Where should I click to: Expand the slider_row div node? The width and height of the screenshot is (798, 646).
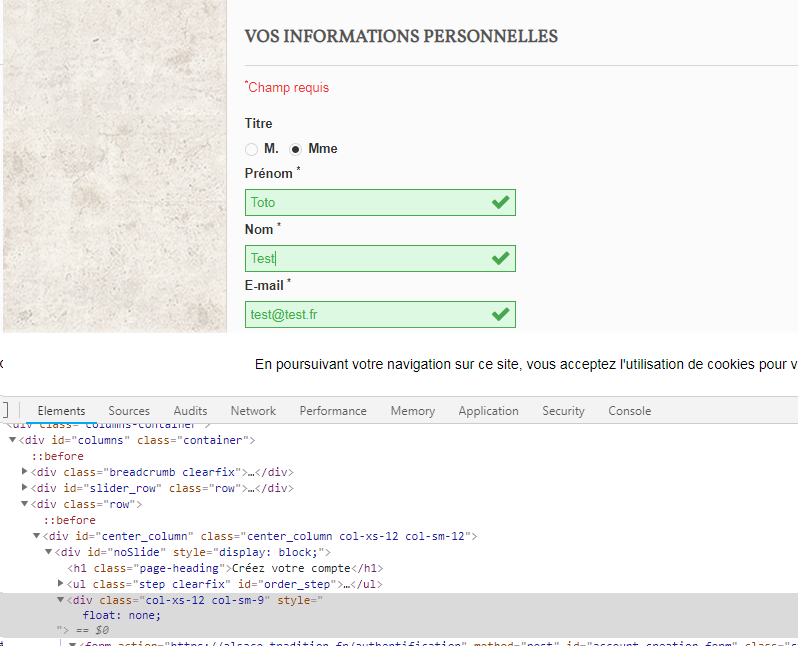24,488
